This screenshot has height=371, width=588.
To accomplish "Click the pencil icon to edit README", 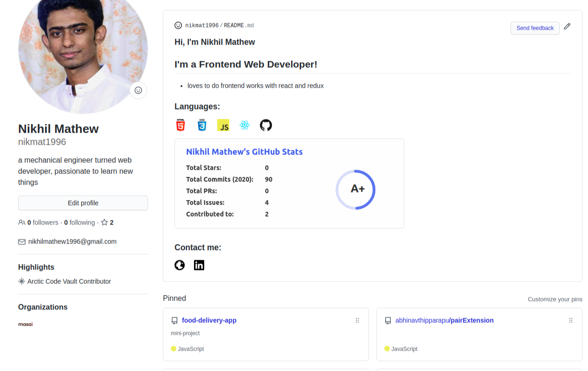I will pyautogui.click(x=567, y=27).
